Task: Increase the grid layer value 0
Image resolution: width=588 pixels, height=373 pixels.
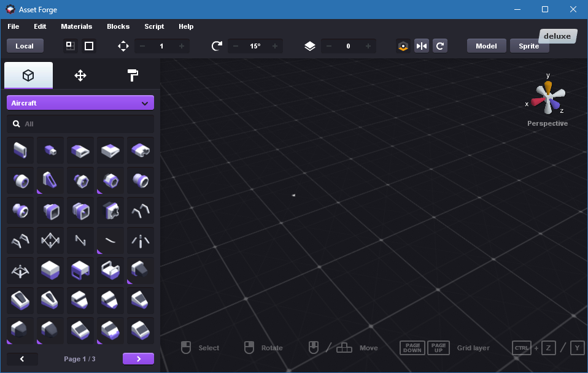Action: [368, 46]
